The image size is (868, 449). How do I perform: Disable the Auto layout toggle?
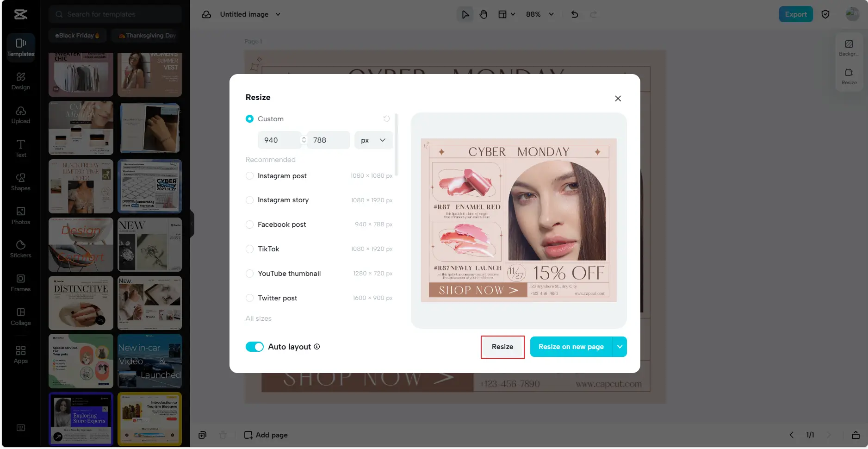[254, 346]
